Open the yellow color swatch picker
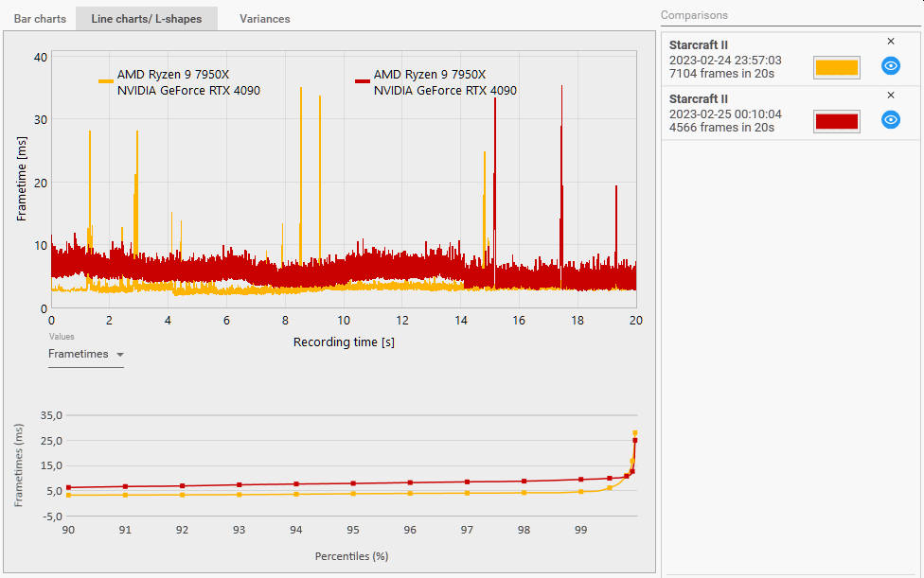 (836, 67)
